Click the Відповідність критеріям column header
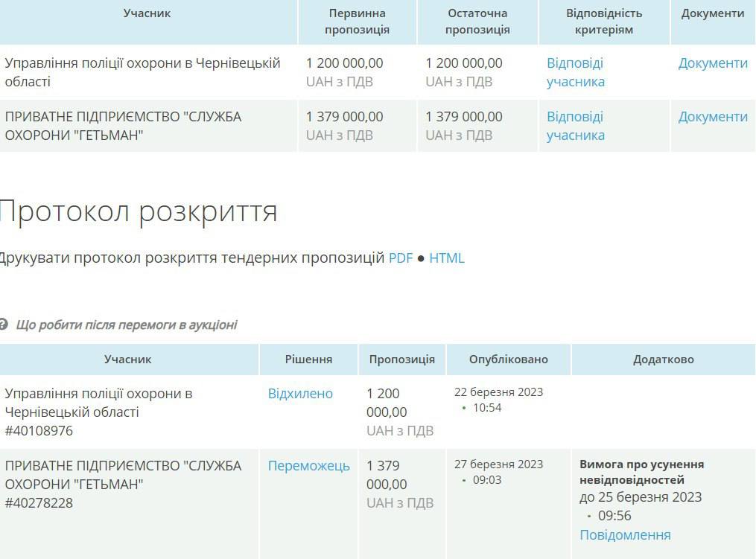 tap(603, 21)
